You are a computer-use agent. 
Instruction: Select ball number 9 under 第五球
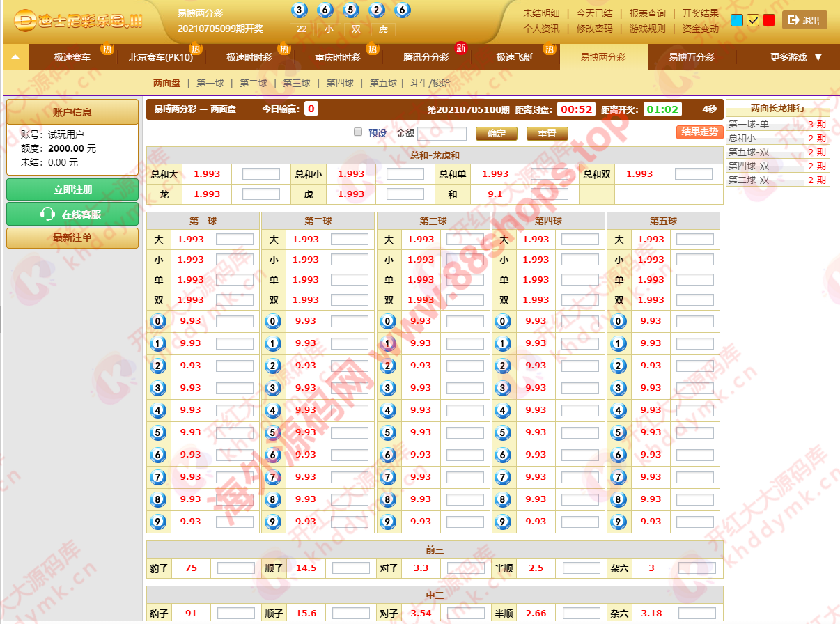(618, 522)
